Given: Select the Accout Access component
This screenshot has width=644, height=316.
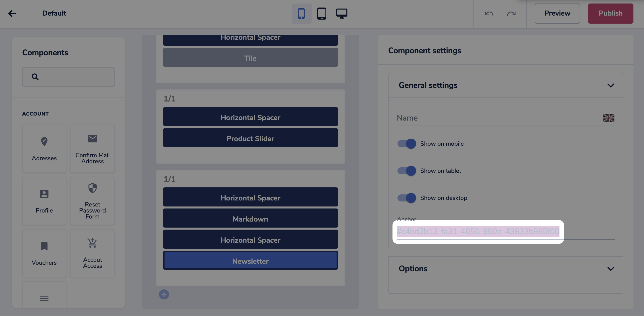Looking at the screenshot, I should tap(93, 253).
